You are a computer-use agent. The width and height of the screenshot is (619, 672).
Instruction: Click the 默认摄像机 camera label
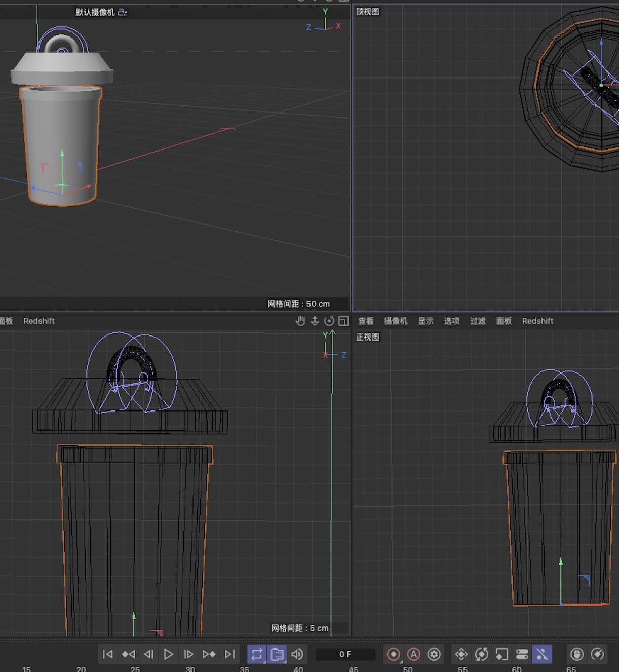pyautogui.click(x=95, y=12)
